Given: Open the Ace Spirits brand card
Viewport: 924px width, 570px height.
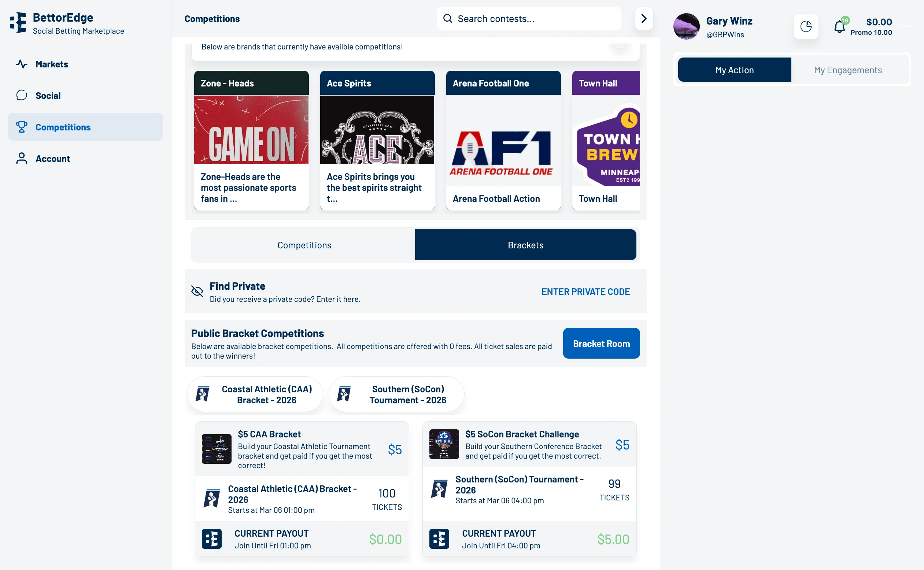Looking at the screenshot, I should [377, 140].
